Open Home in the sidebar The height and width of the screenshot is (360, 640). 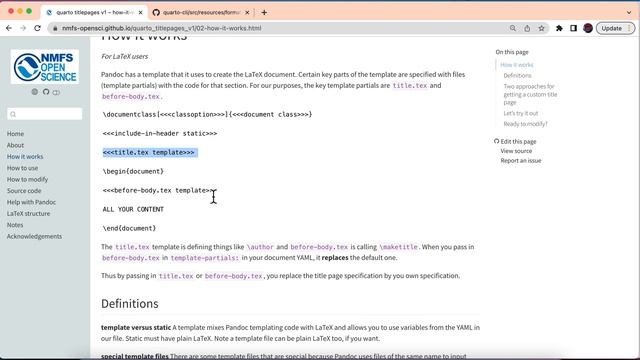tap(15, 134)
